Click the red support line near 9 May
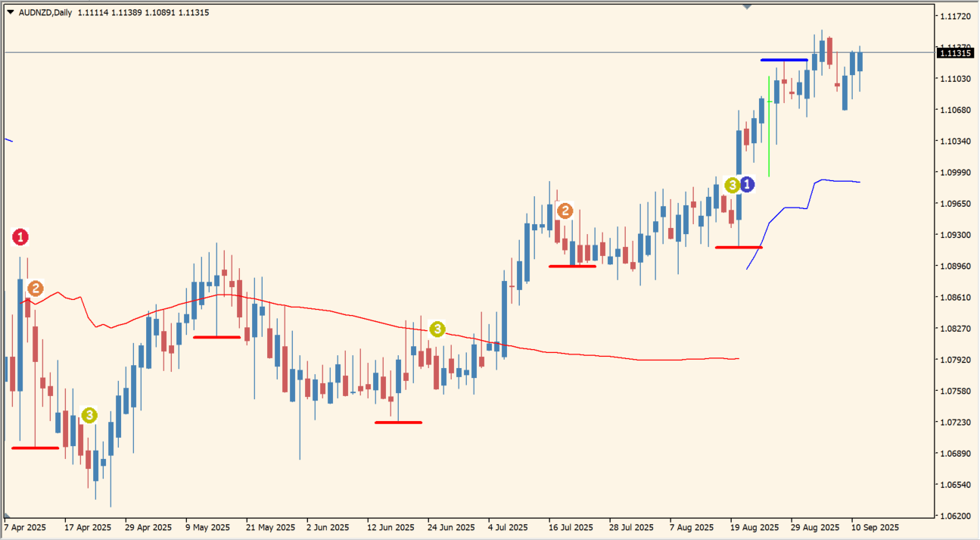Viewport: 980px width, 540px height. pos(216,337)
